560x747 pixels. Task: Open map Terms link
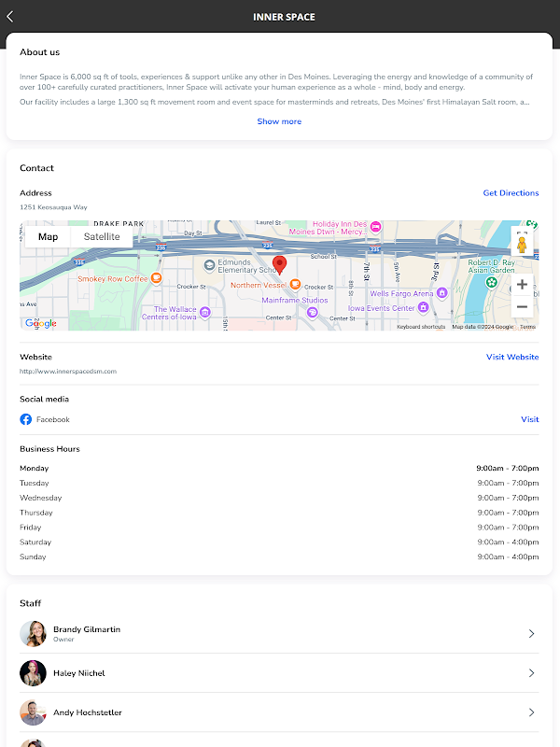click(527, 327)
